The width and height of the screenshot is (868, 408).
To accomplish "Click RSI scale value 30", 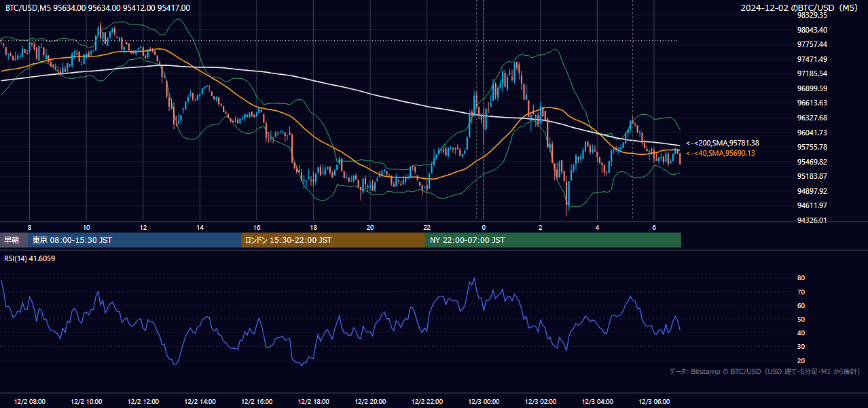I will (x=801, y=347).
